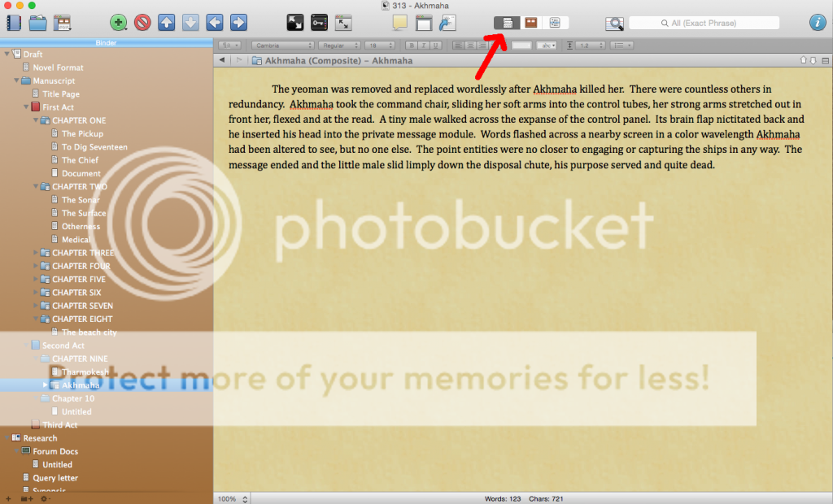Open the highlight color picker
This screenshot has height=504, width=833.
pos(546,46)
